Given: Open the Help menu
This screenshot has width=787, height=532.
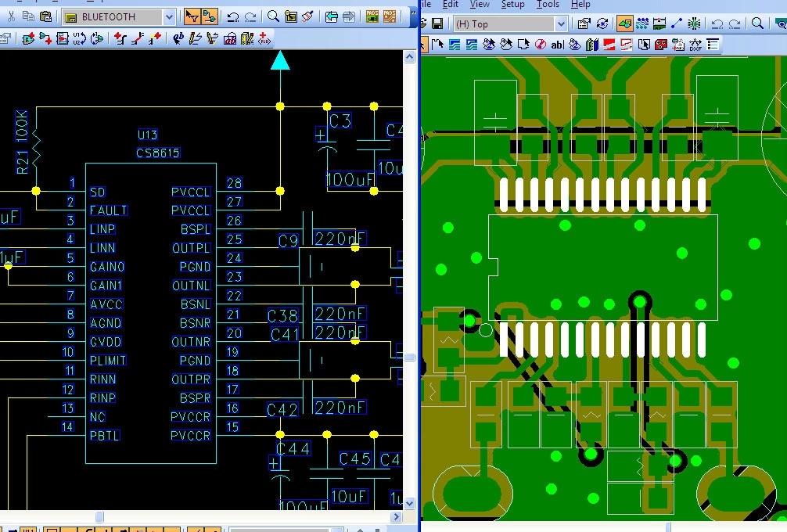Looking at the screenshot, I should click(580, 5).
